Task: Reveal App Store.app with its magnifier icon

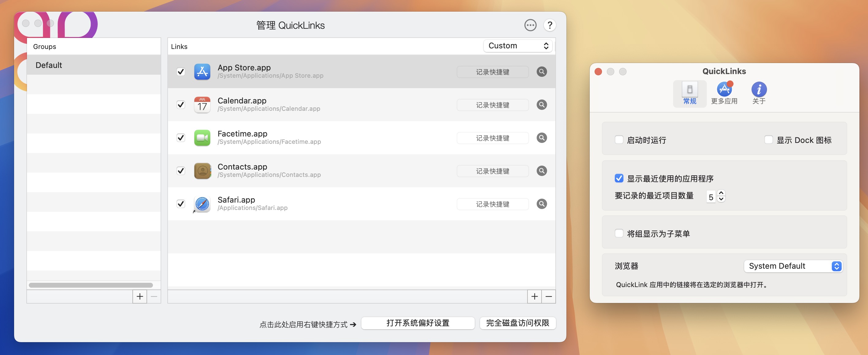Action: click(x=542, y=72)
